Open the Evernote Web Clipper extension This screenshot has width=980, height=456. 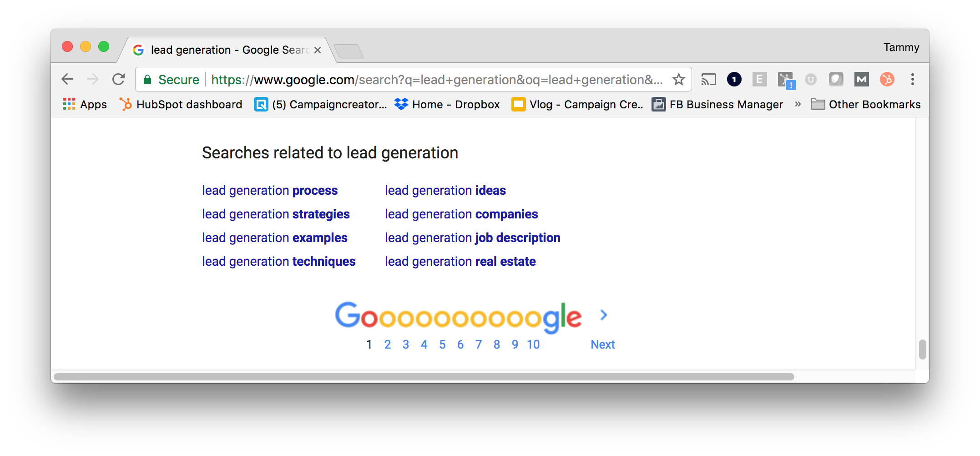(x=759, y=79)
